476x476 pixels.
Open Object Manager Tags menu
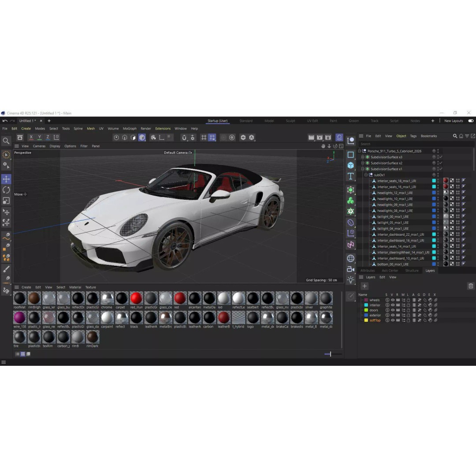point(413,136)
